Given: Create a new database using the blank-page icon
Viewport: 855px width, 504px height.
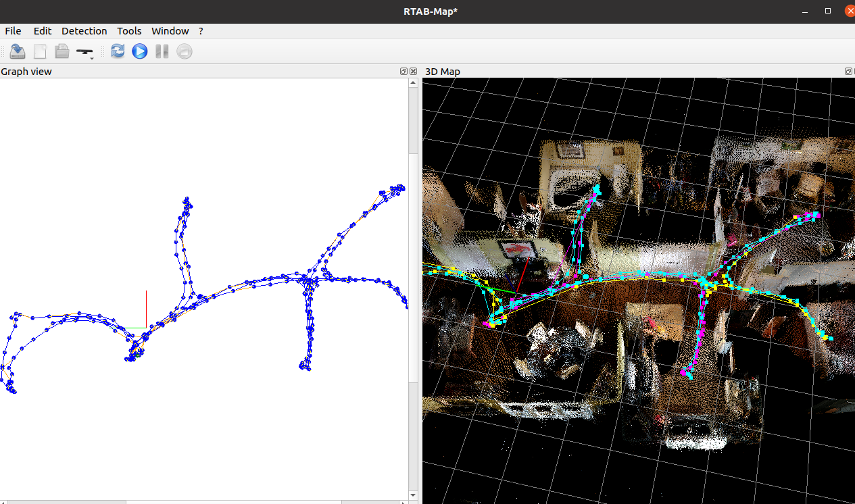Looking at the screenshot, I should (x=40, y=51).
